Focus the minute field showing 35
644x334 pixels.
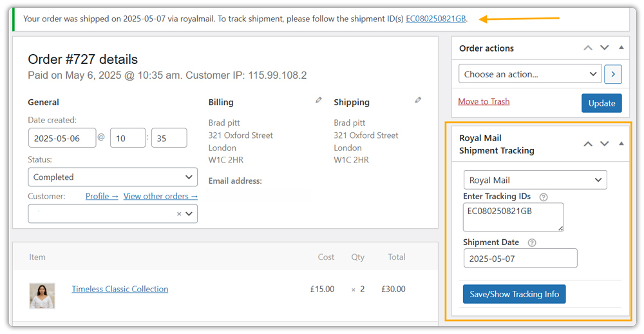pyautogui.click(x=169, y=138)
